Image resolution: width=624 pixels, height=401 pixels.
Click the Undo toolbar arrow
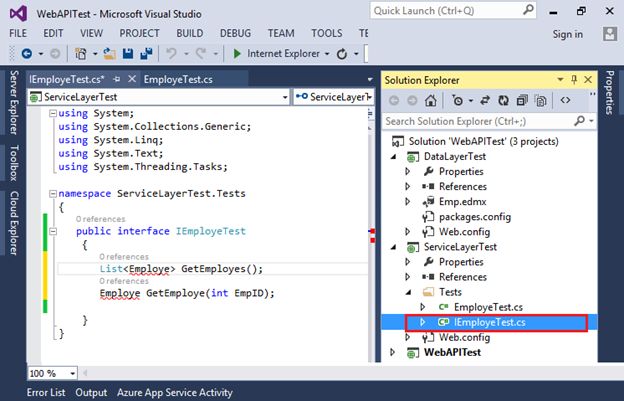[x=171, y=53]
